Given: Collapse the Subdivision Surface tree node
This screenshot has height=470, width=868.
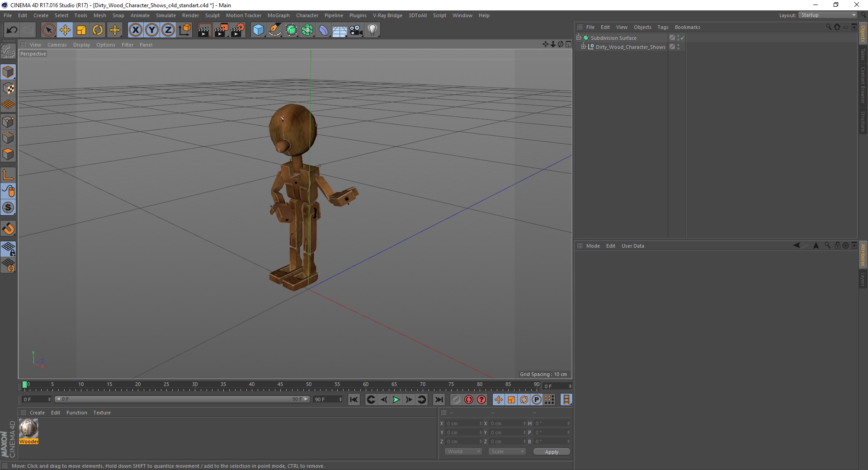Looking at the screenshot, I should pyautogui.click(x=579, y=38).
